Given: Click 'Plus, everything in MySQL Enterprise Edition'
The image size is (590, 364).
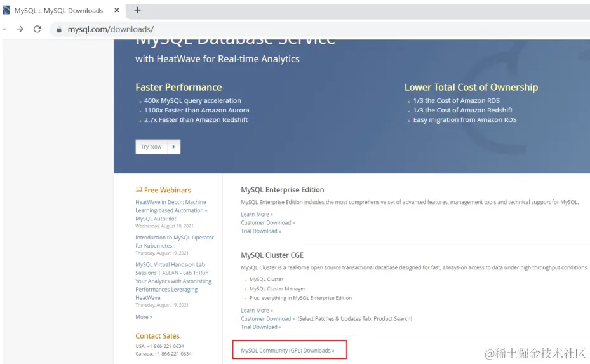Looking at the screenshot, I should (300, 298).
